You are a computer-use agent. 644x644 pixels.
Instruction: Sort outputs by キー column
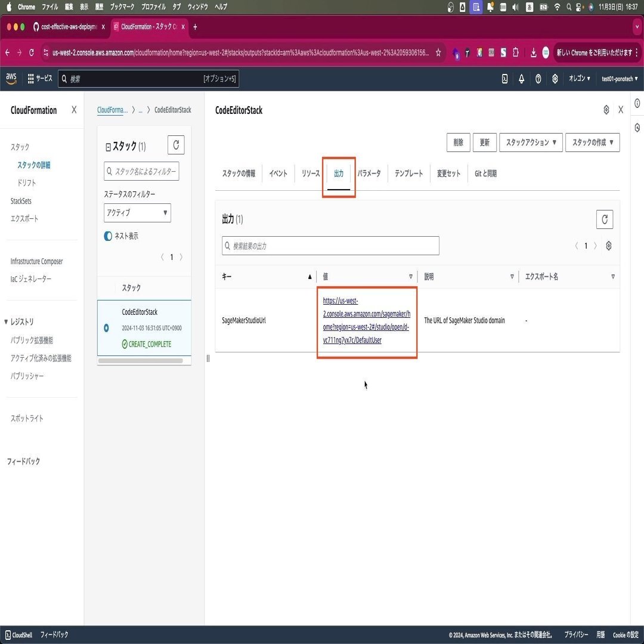tap(309, 277)
